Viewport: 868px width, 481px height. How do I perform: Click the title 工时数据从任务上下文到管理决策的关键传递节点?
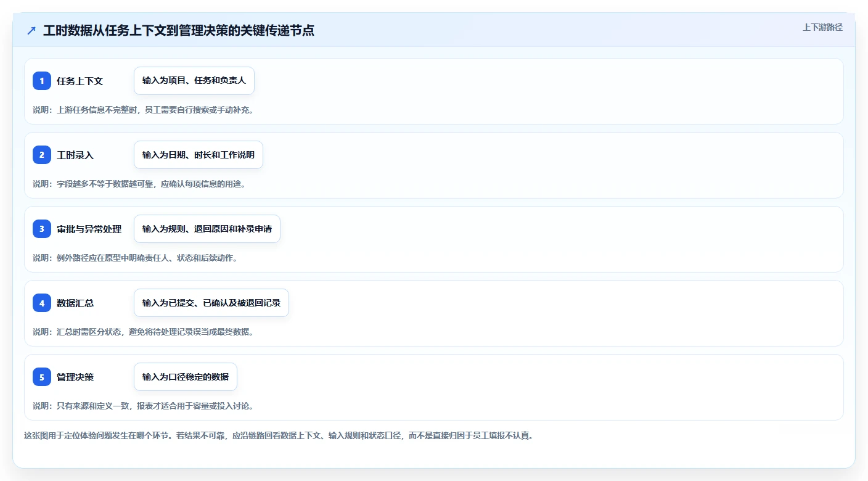coord(179,31)
